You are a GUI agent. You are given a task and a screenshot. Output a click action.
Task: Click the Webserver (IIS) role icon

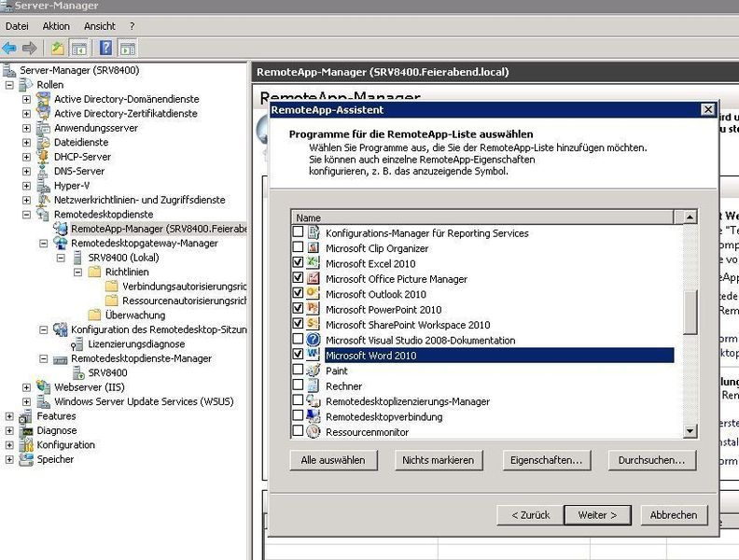coord(43,387)
